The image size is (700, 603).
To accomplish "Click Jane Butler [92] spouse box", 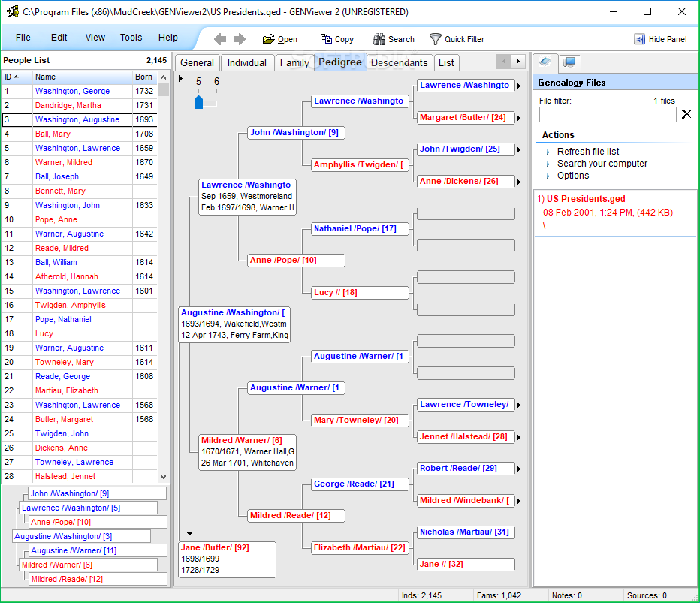I will (228, 559).
